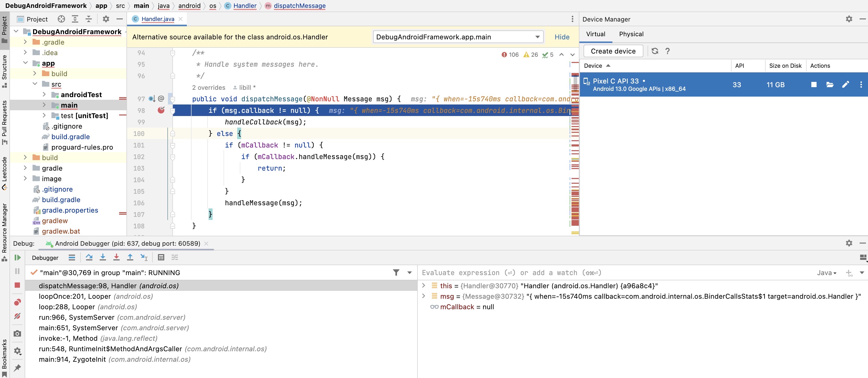Open Evaluate Expression calculator icon

click(161, 258)
